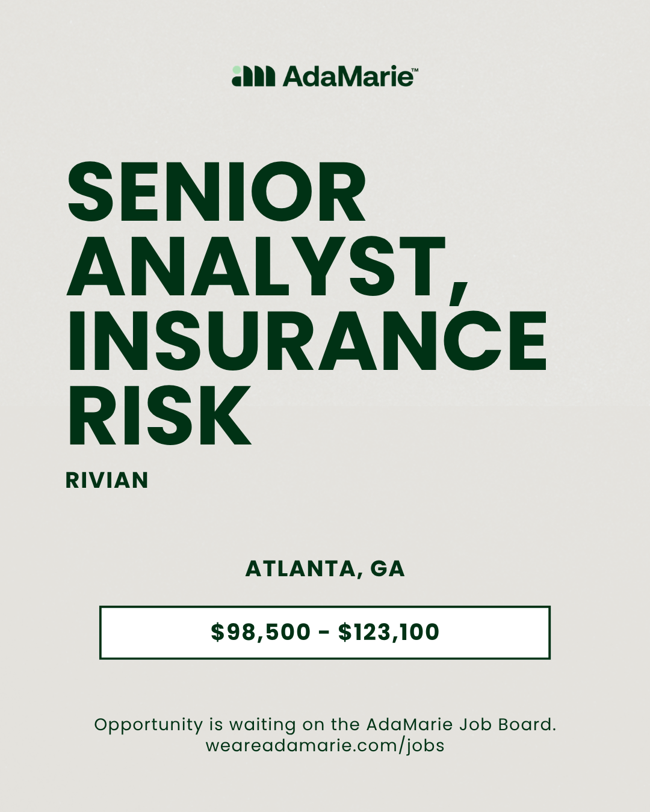Click the ATLANTA, GA location label

tap(325, 569)
